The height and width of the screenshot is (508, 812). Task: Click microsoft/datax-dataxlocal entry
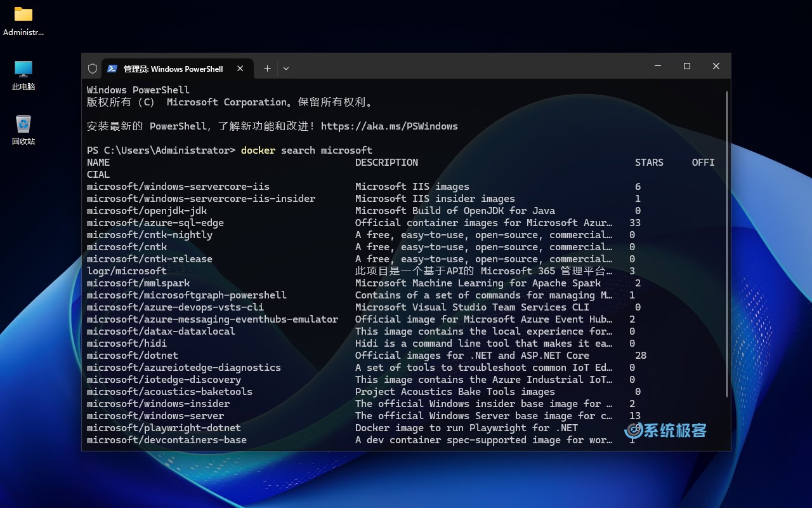pos(161,331)
